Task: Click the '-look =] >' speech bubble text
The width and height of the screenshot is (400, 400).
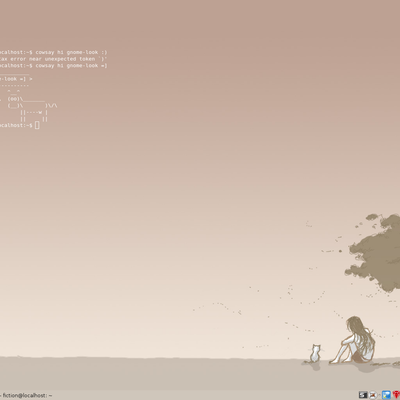Action: tap(16, 79)
